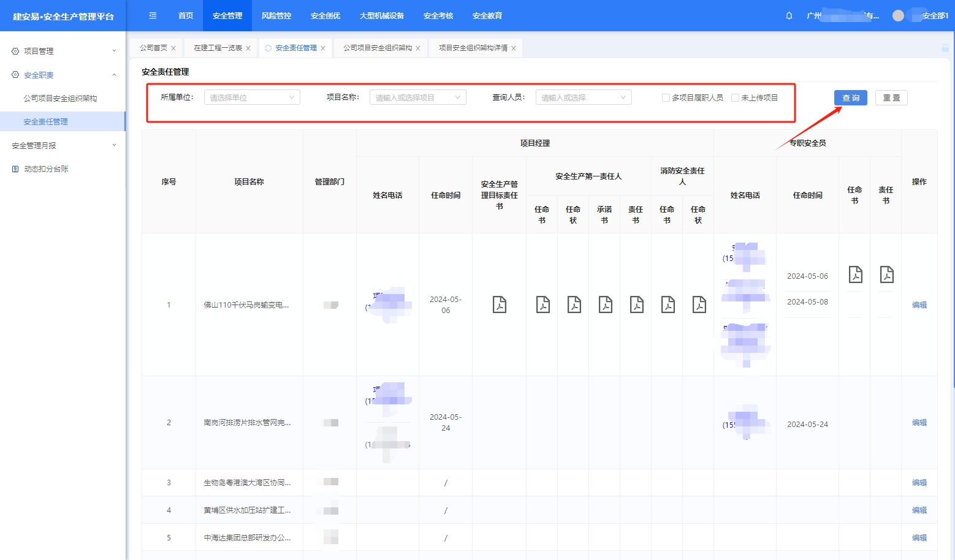Click the sidebar collapse hamburger icon
The width and height of the screenshot is (955, 560).
pyautogui.click(x=153, y=16)
